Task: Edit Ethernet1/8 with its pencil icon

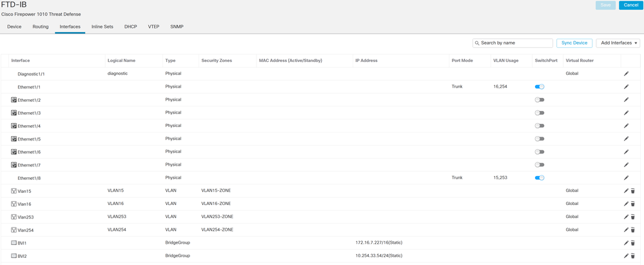Action: [x=626, y=178]
